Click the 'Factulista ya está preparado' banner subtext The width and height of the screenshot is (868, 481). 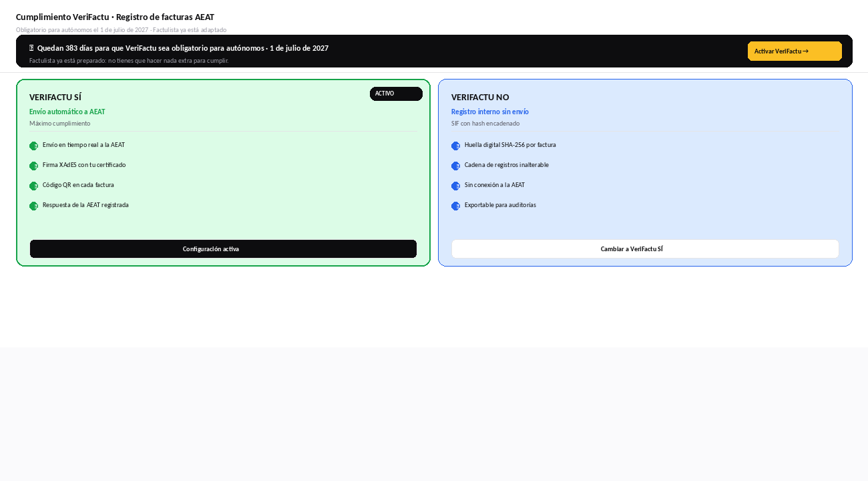point(129,61)
